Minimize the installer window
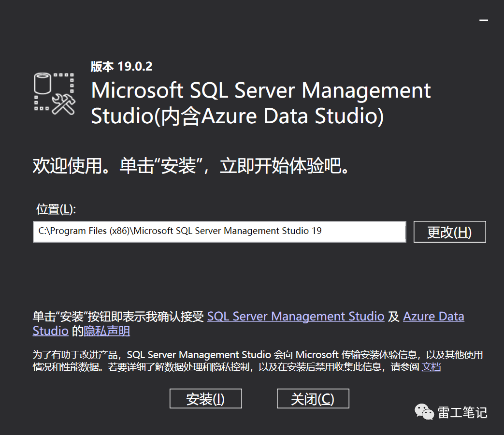 [484, 20]
